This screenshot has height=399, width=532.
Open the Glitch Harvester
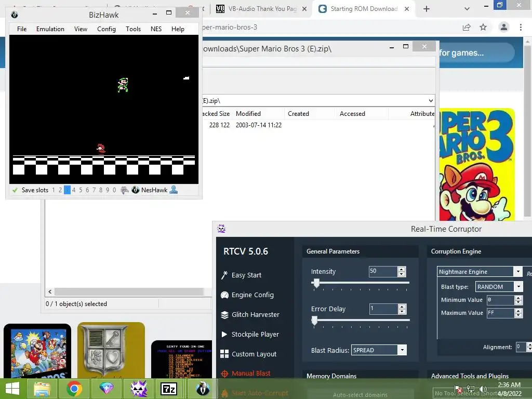256,314
